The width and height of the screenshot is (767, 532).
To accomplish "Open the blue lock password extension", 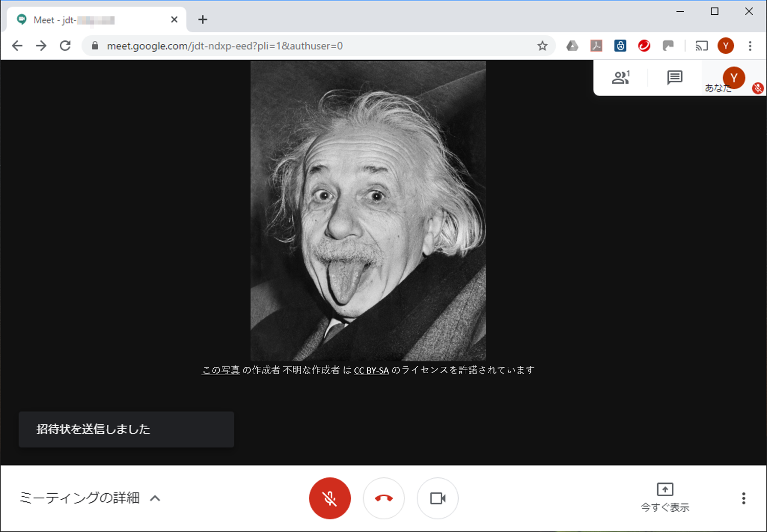I will 620,46.
